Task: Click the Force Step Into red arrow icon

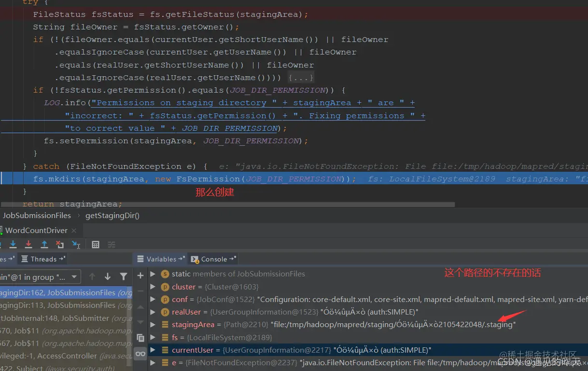Action: (x=28, y=244)
